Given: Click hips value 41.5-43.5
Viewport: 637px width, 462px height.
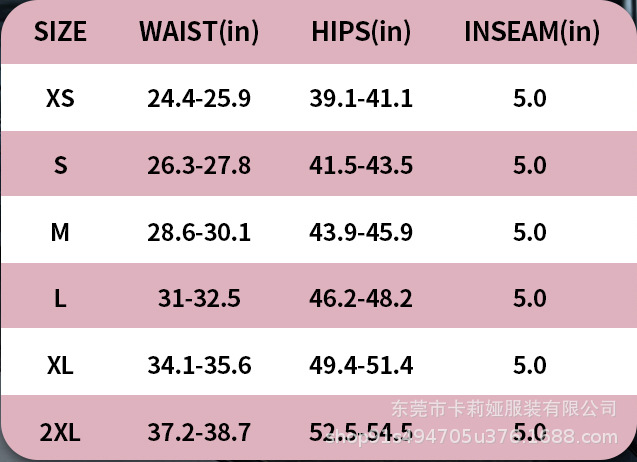Looking at the screenshot, I should pyautogui.click(x=361, y=165).
